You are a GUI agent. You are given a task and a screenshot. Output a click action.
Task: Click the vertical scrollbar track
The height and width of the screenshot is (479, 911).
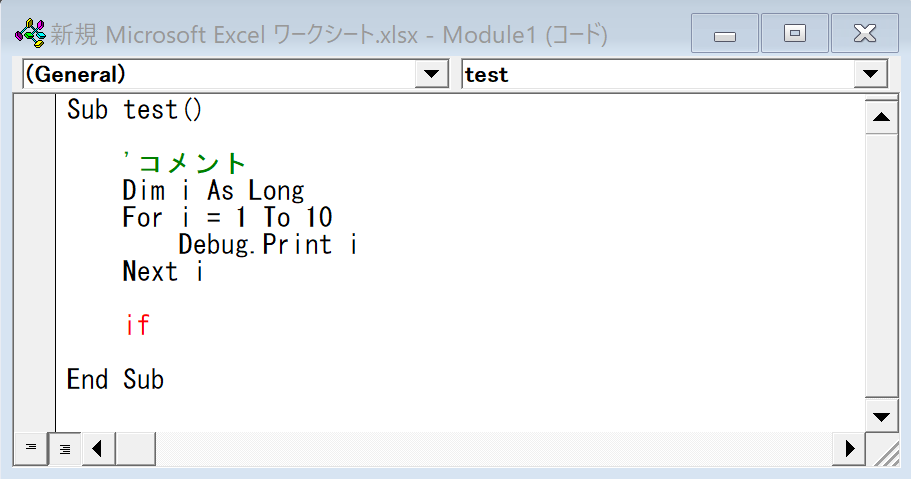(880, 268)
